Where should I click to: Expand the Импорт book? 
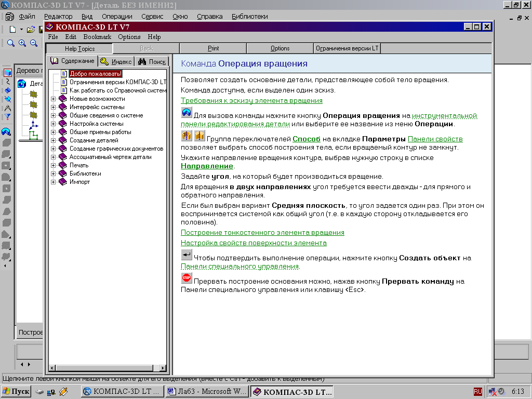[x=54, y=182]
